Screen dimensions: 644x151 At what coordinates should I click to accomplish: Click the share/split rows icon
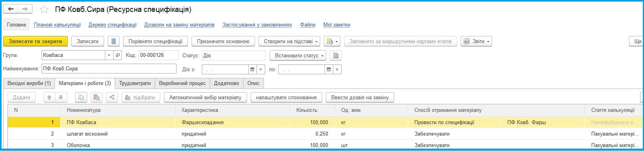tap(112, 97)
